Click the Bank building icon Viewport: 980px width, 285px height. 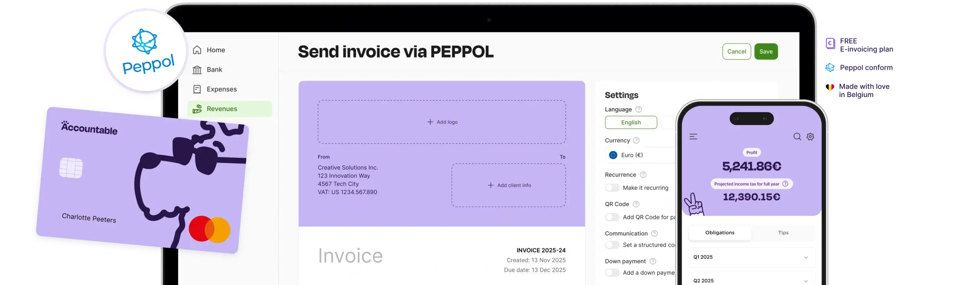click(x=197, y=70)
